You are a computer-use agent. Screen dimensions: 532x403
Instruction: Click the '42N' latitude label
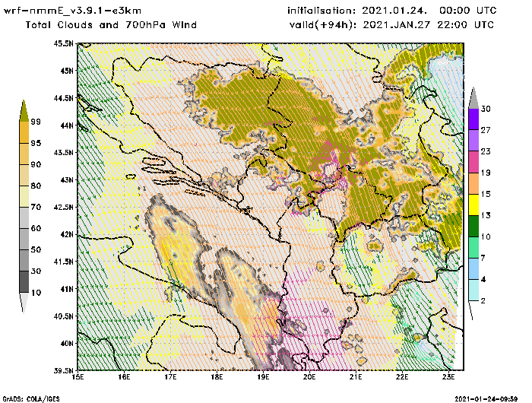coord(67,234)
